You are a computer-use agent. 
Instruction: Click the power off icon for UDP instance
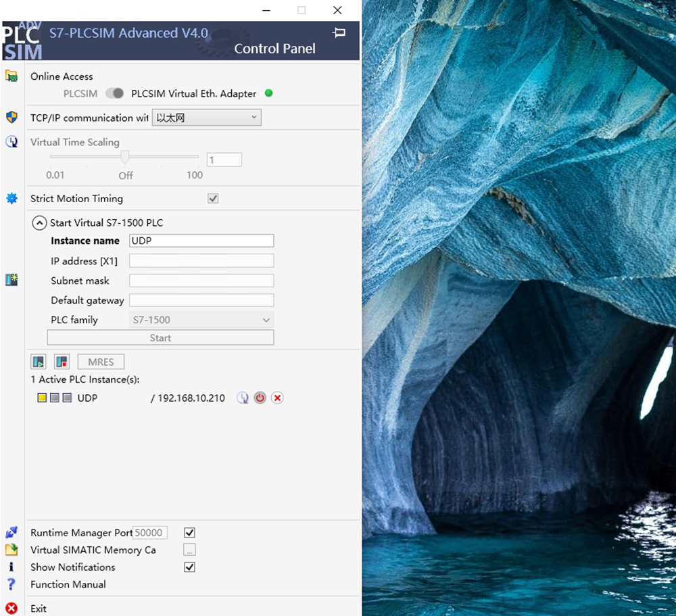[260, 398]
